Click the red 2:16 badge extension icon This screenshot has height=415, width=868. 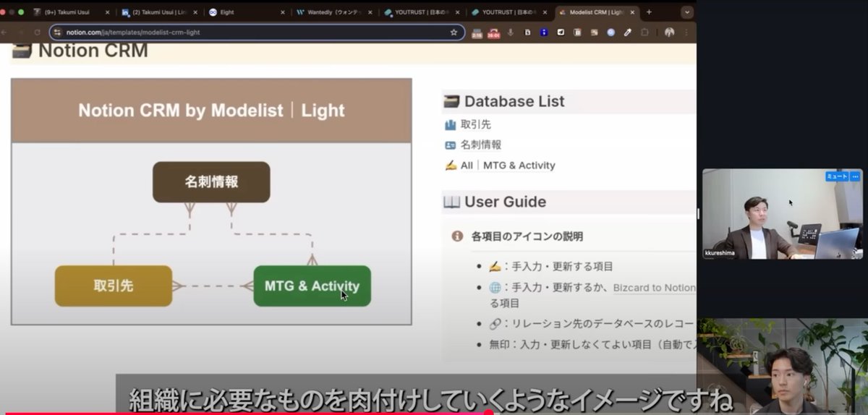click(x=477, y=33)
